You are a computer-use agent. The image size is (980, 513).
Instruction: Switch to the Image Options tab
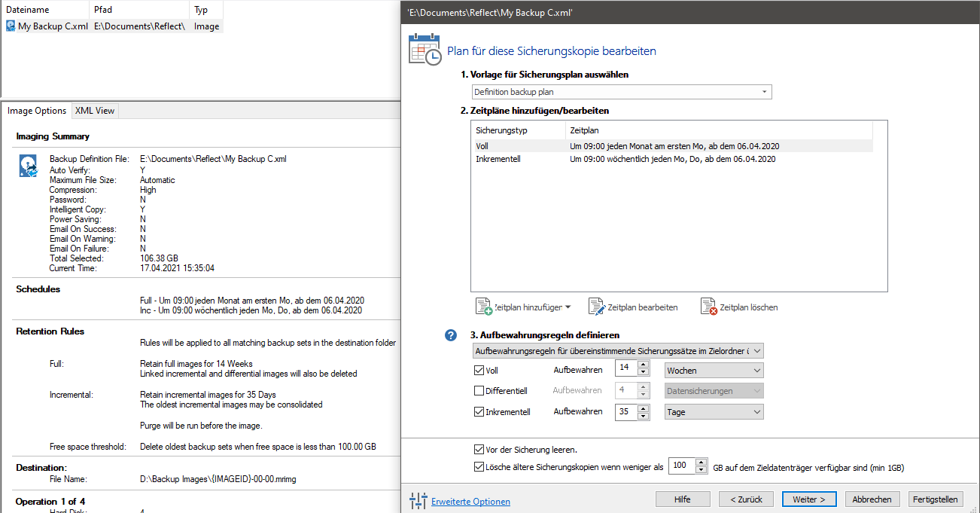37,111
